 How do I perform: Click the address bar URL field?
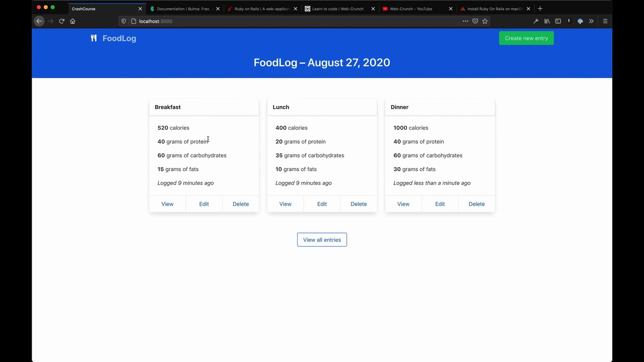(x=155, y=21)
